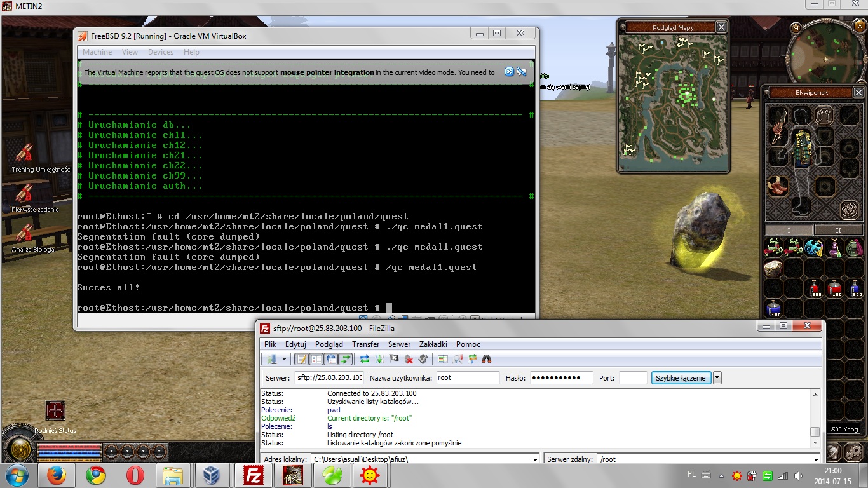Select green pouch item in inventory
Image resolution: width=868 pixels, height=488 pixels.
click(855, 248)
